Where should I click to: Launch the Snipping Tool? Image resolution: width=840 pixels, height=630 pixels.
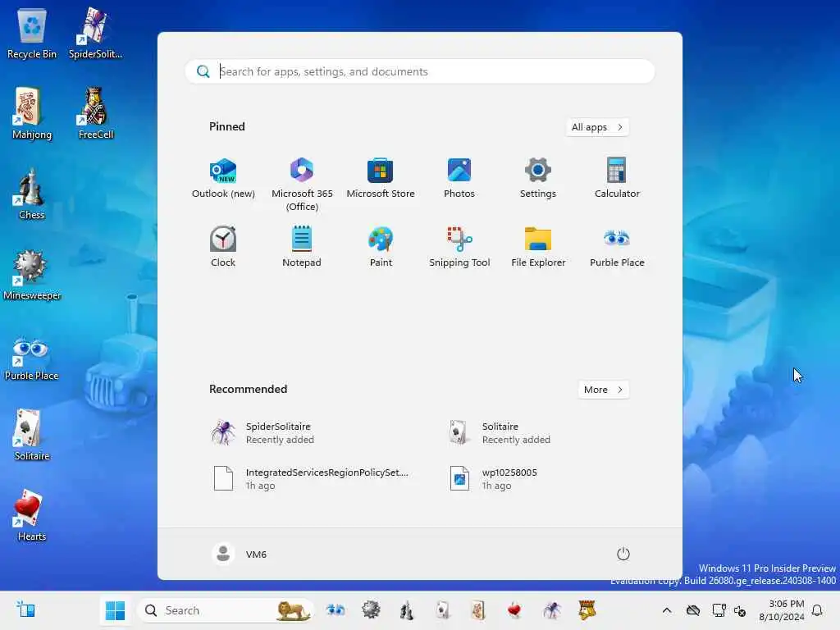pyautogui.click(x=459, y=248)
